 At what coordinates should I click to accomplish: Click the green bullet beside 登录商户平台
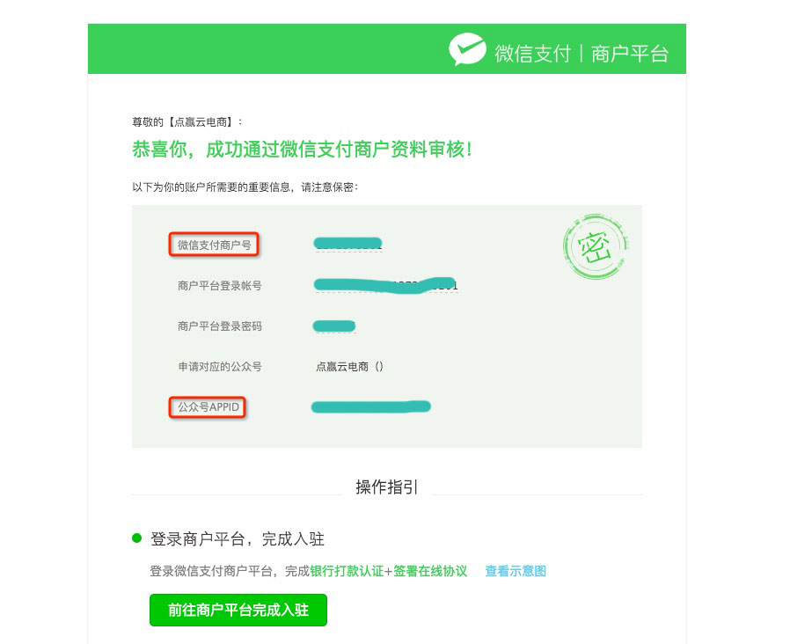(x=136, y=538)
